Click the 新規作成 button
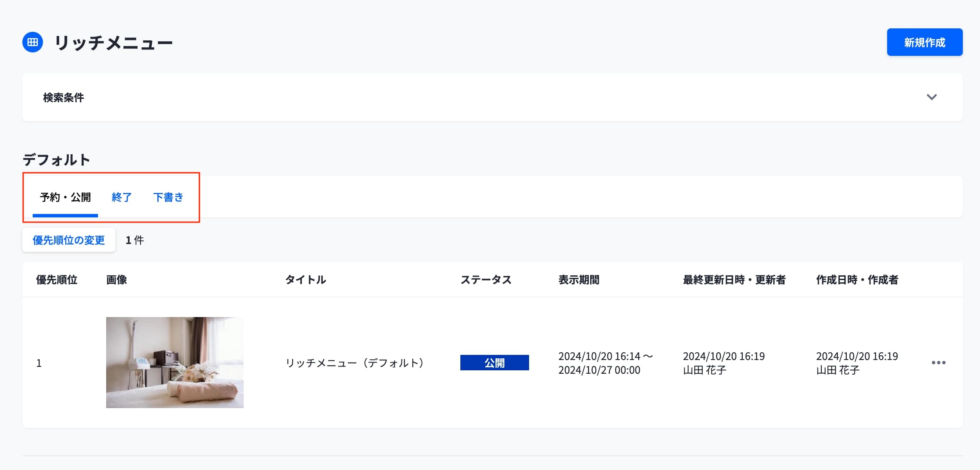This screenshot has height=470, width=980. click(925, 42)
